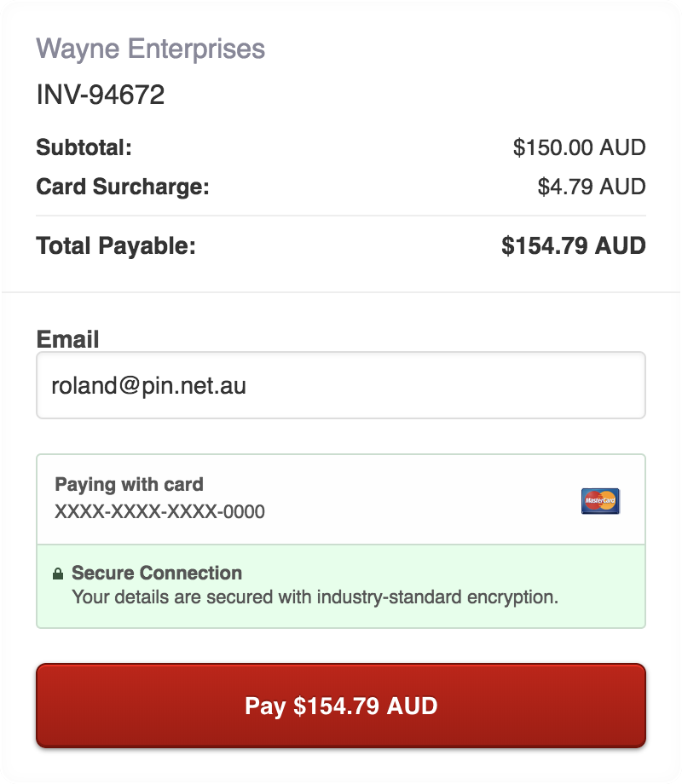Click the roland@pin.net.au email text

click(x=148, y=385)
